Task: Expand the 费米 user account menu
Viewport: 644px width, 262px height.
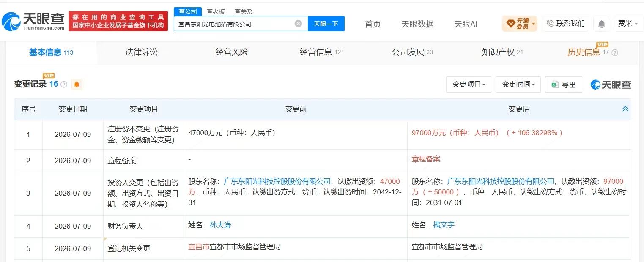Action: click(628, 24)
